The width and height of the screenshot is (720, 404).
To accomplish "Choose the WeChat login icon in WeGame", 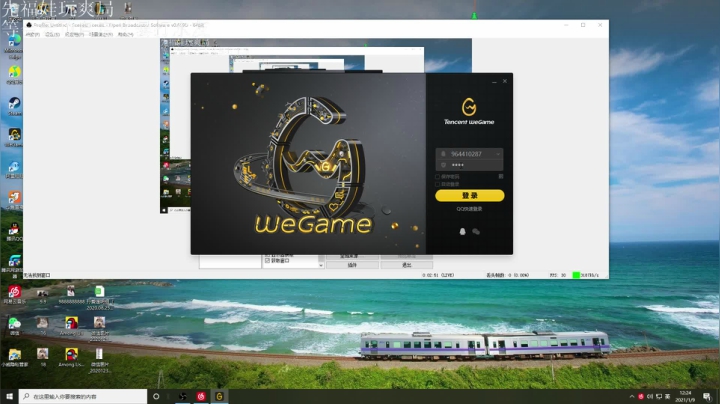I will [x=476, y=231].
